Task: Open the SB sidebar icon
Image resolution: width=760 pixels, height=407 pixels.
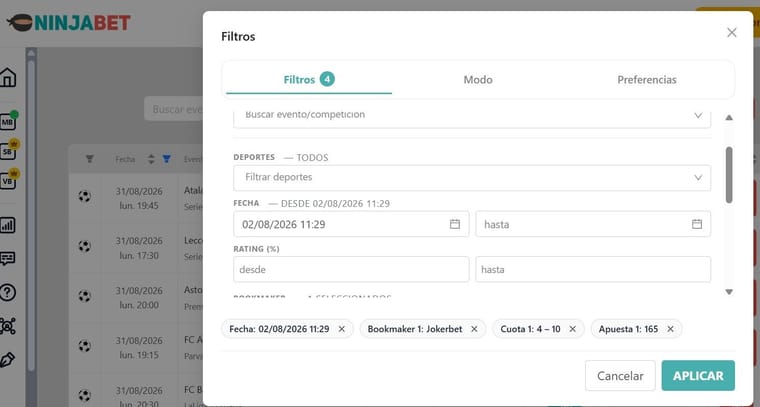Action: coord(8,151)
